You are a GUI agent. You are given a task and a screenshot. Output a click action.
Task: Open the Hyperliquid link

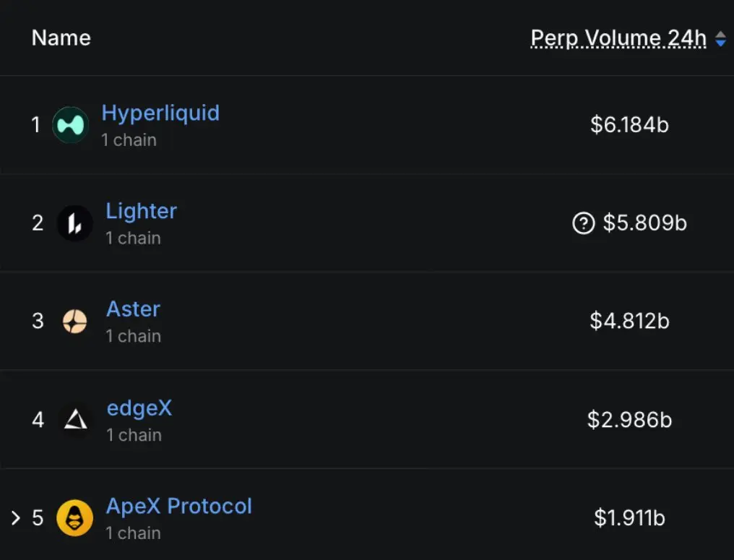click(160, 113)
